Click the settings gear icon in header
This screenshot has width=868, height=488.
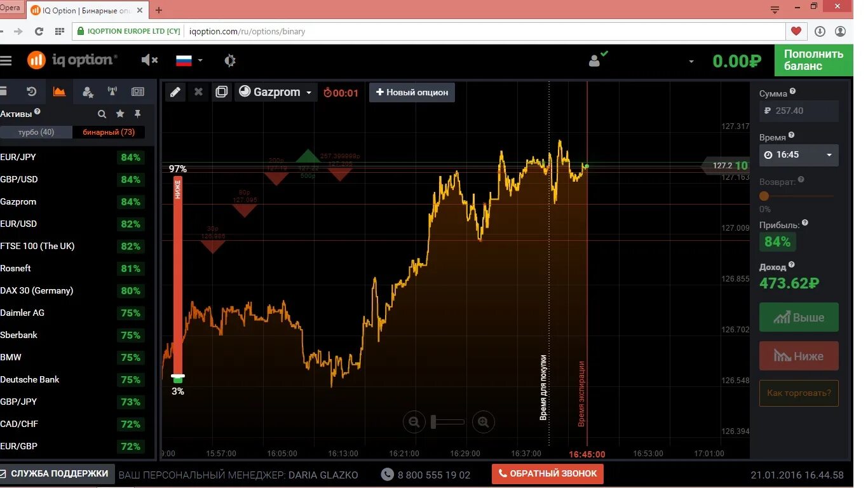230,60
